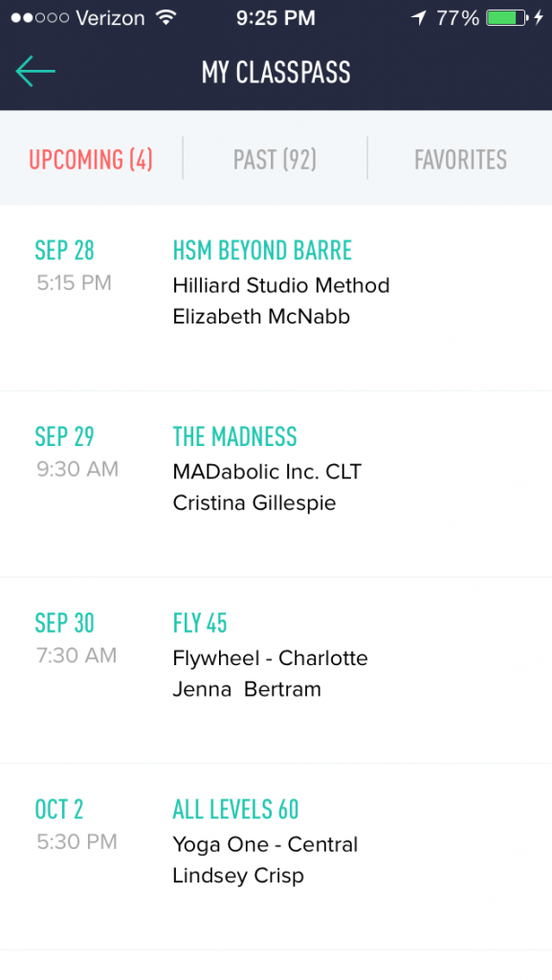This screenshot has width=552, height=980.
Task: Tap the location services arrow icon
Action: point(419,17)
